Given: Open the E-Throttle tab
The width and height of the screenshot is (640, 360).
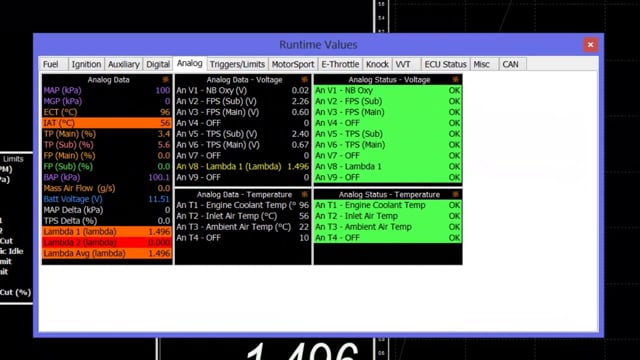Looking at the screenshot, I should click(x=340, y=64).
